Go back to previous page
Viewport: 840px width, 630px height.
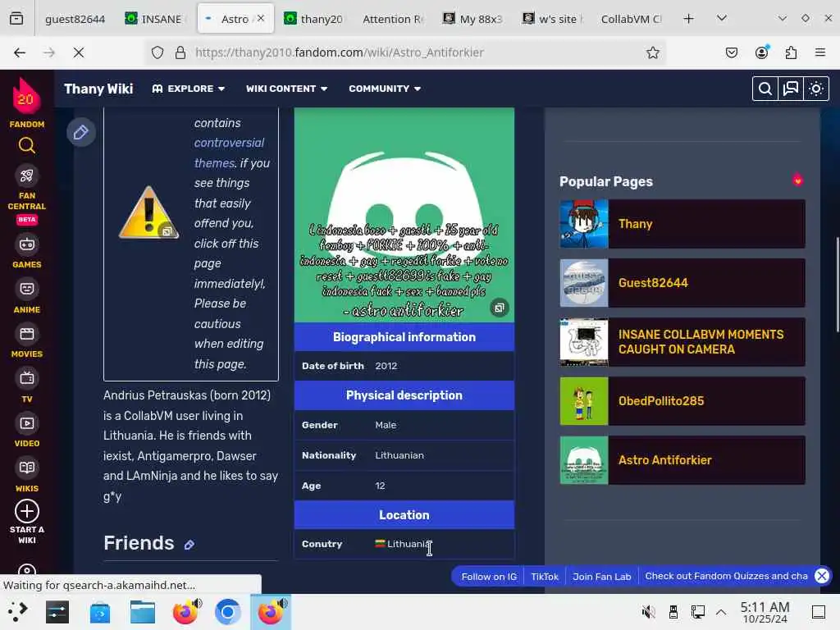click(20, 52)
